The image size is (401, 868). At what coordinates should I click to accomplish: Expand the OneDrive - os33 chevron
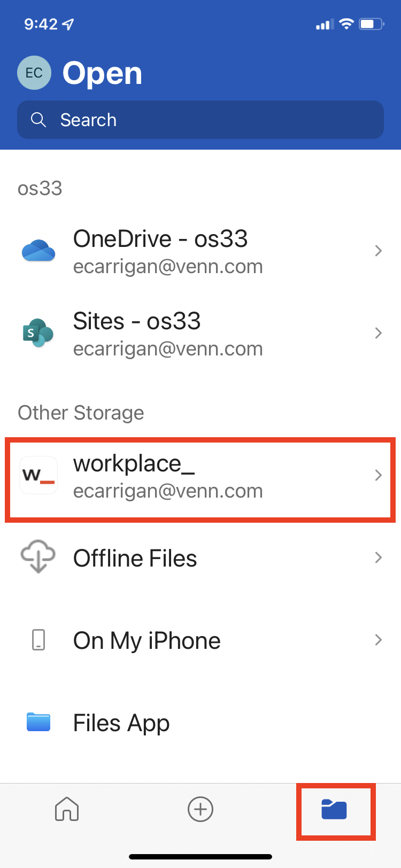click(379, 251)
